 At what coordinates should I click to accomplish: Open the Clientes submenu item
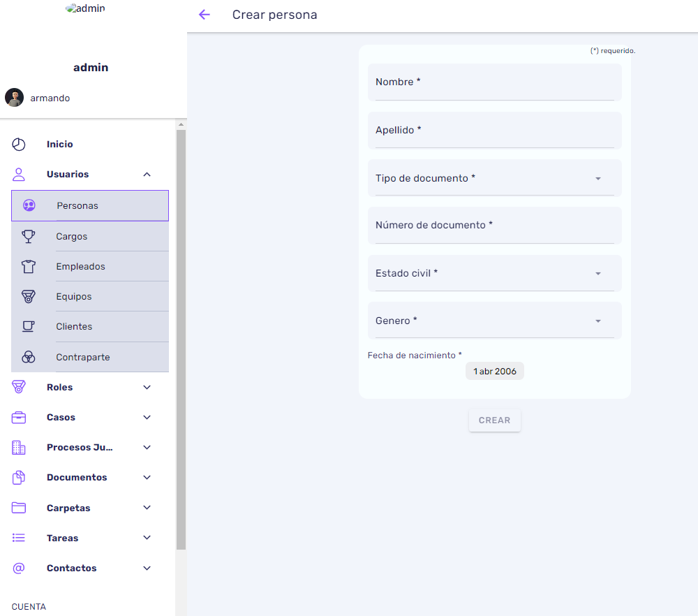(90, 326)
